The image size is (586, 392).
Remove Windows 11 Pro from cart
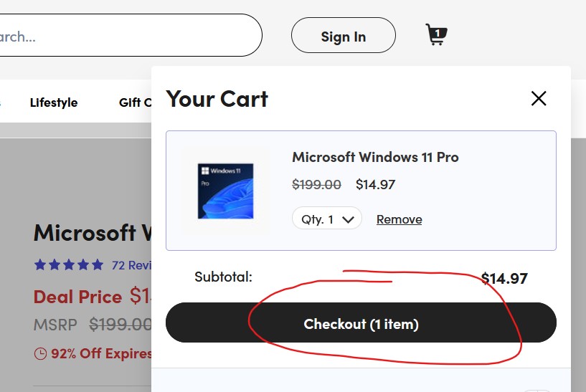(x=399, y=219)
